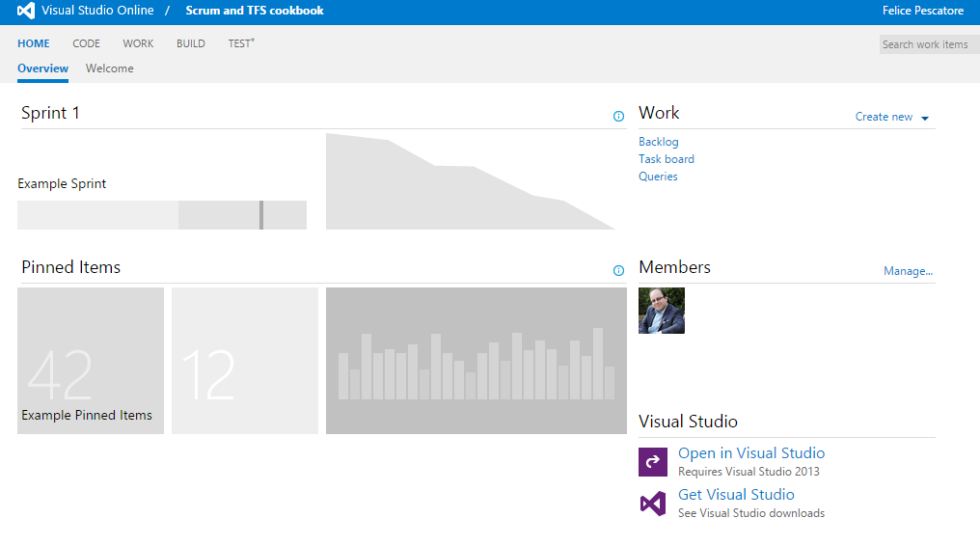Click the Sprint 1 heading
This screenshot has width=980, height=546.
pos(50,113)
